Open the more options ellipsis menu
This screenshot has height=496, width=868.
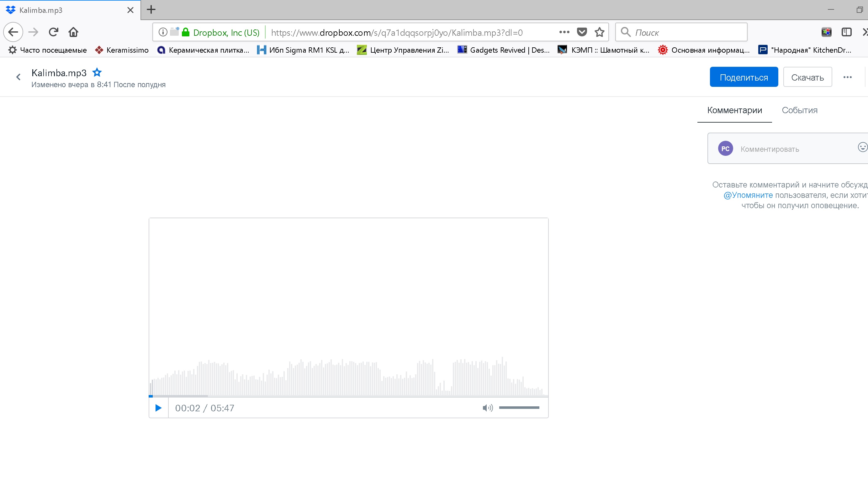coord(847,77)
